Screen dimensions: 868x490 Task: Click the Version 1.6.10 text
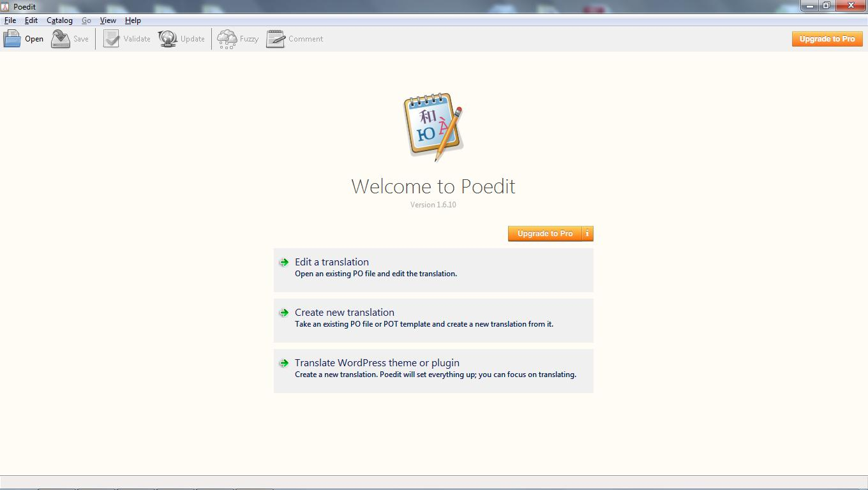click(x=433, y=205)
